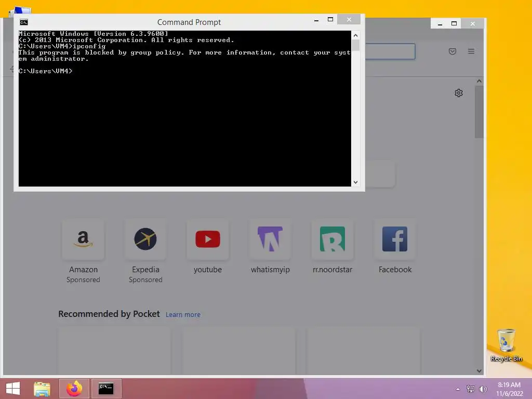Click the volume speaker tray icon
The width and height of the screenshot is (532, 399).
(x=483, y=389)
